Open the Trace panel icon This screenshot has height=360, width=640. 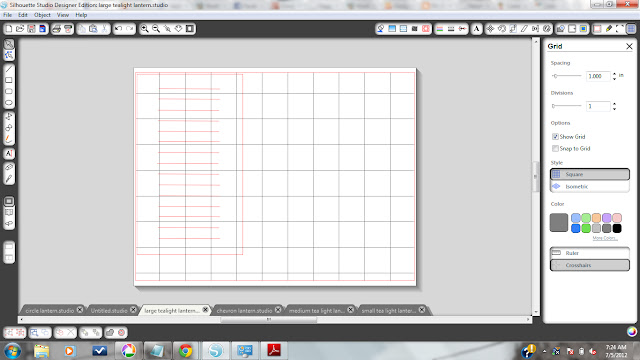click(x=583, y=29)
